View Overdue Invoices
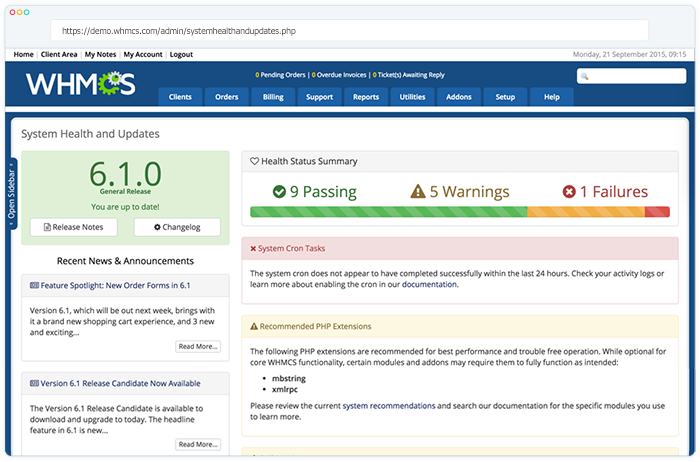Screen dimensions: 700x462 click(339, 75)
